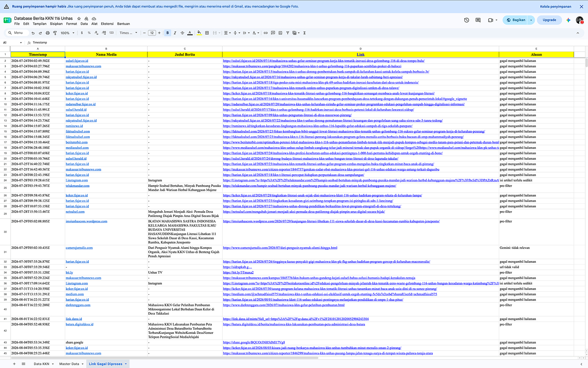Open Gemini sparkle assistant

coord(568,20)
